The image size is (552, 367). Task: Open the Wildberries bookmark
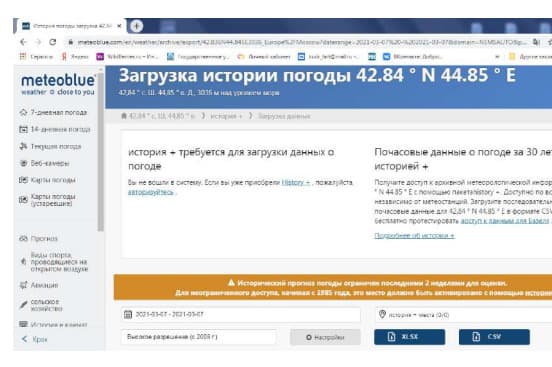128,56
